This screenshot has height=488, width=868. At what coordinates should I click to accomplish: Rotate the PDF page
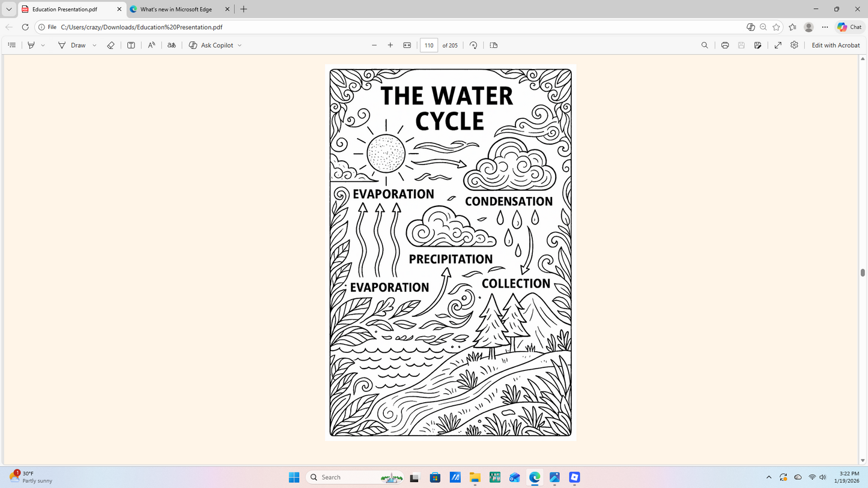(473, 45)
